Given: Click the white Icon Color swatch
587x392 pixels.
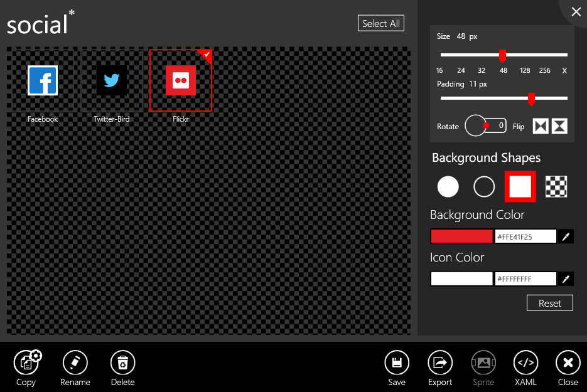Looking at the screenshot, I should point(461,278).
